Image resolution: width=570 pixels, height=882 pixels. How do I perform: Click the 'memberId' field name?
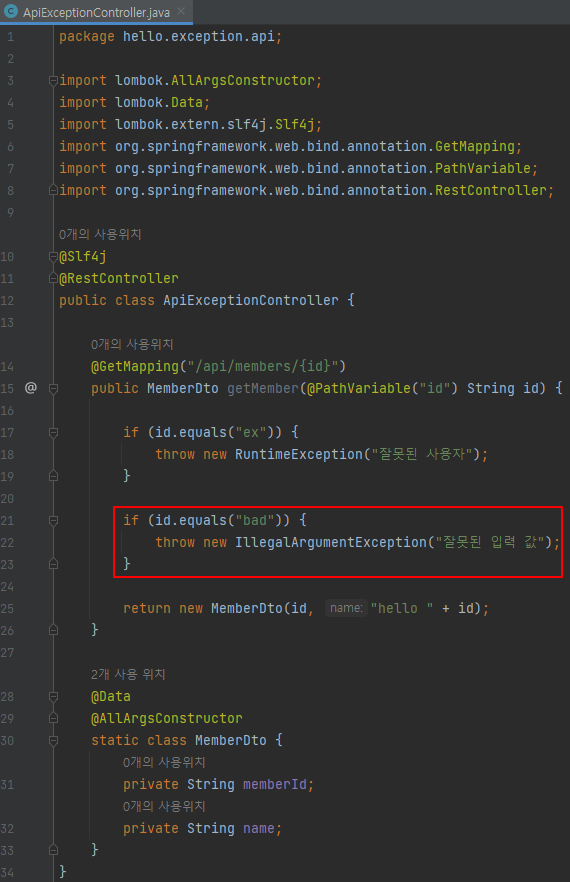pos(275,784)
